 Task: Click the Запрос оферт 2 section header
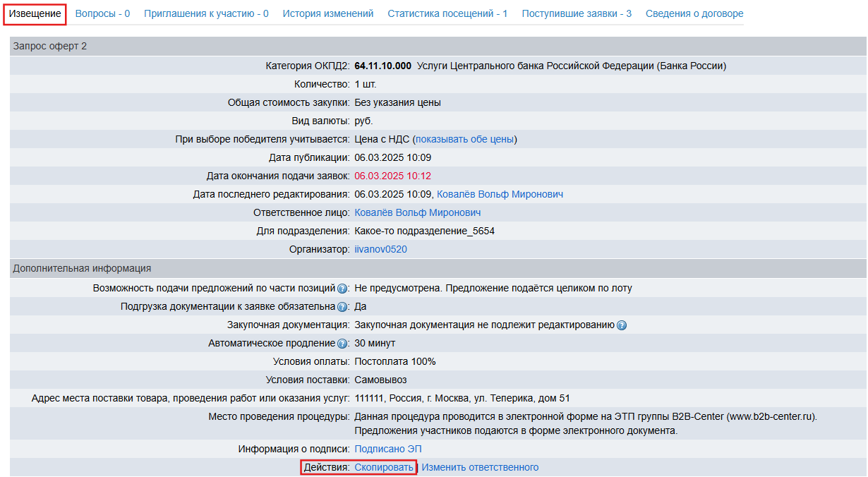tap(50, 47)
